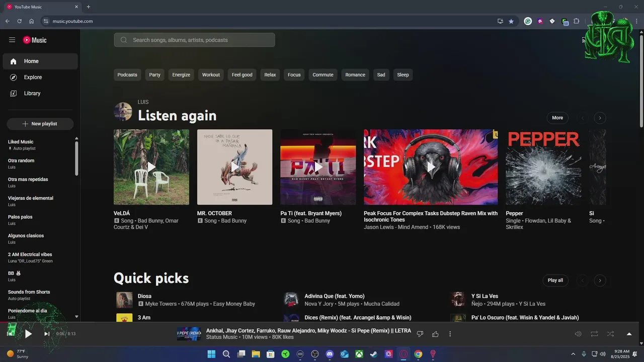
Task: Click previous arrow in Quick picks section
Action: [x=583, y=281]
